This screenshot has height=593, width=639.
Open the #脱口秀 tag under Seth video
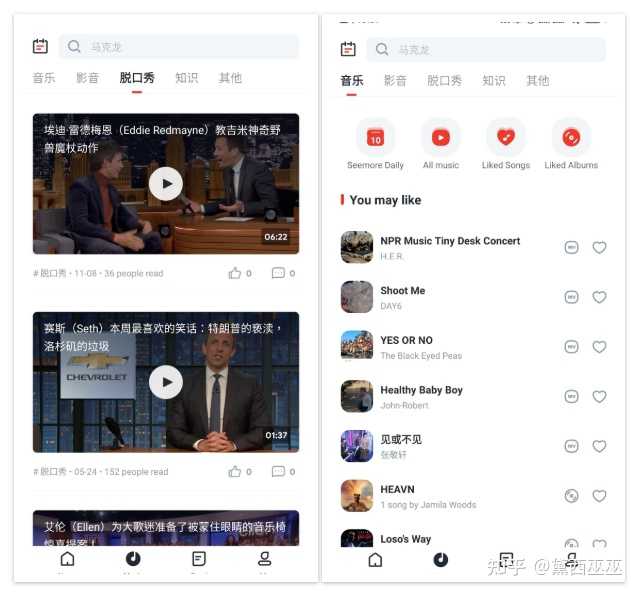pyautogui.click(x=49, y=472)
